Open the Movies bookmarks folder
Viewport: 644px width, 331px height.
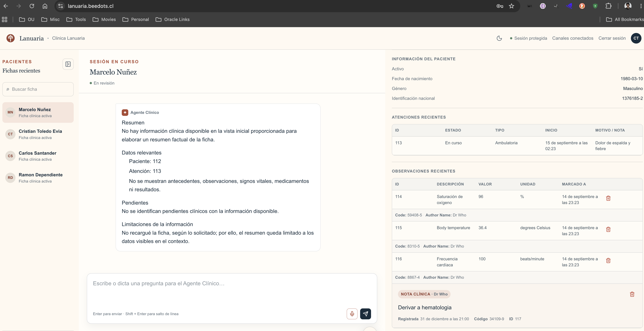[x=104, y=19]
